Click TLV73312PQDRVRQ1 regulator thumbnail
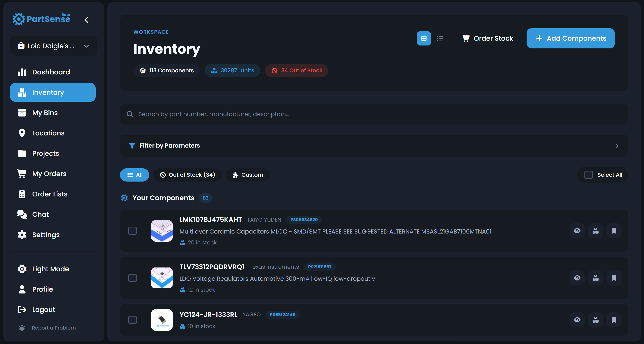Viewport: 644px width, 344px height. (162, 278)
